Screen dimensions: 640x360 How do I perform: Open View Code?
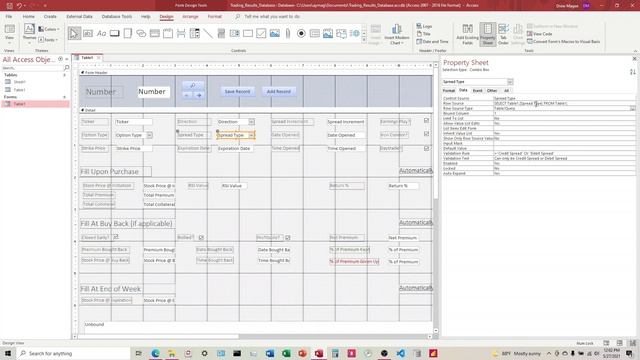coord(540,34)
